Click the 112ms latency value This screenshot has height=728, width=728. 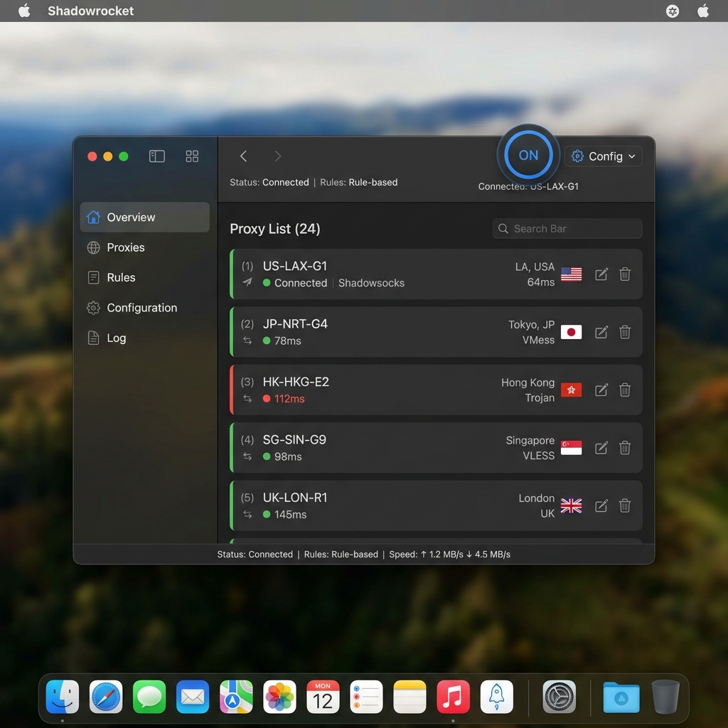tap(289, 399)
